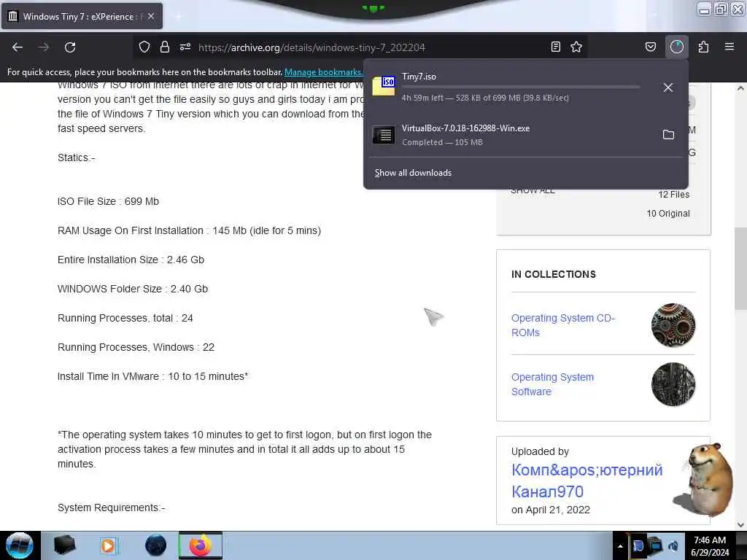Open folder containing VirtualBox installer
Viewport: 747px width, 560px height.
[668, 135]
